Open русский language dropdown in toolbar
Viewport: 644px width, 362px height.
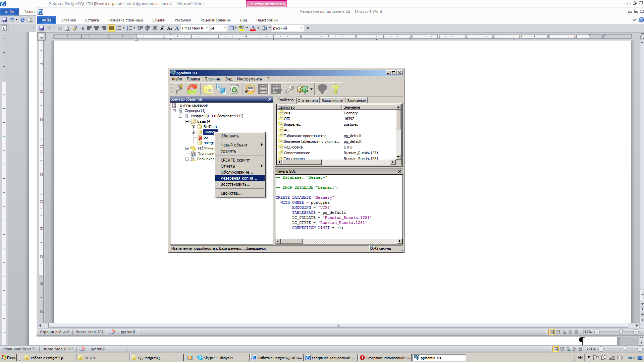(x=301, y=28)
